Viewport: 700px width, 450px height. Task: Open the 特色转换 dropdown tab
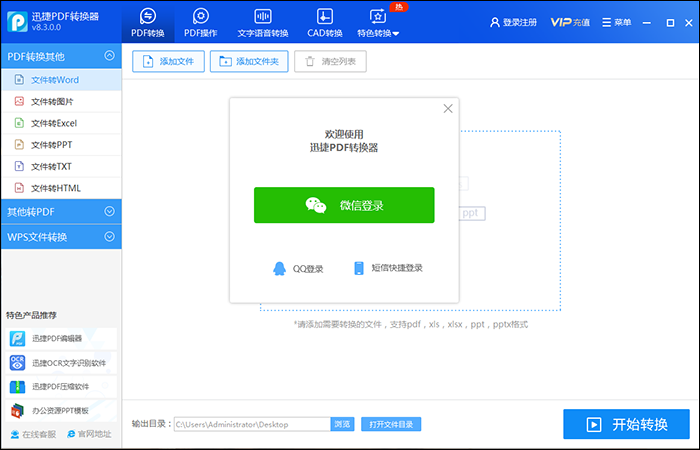point(378,22)
